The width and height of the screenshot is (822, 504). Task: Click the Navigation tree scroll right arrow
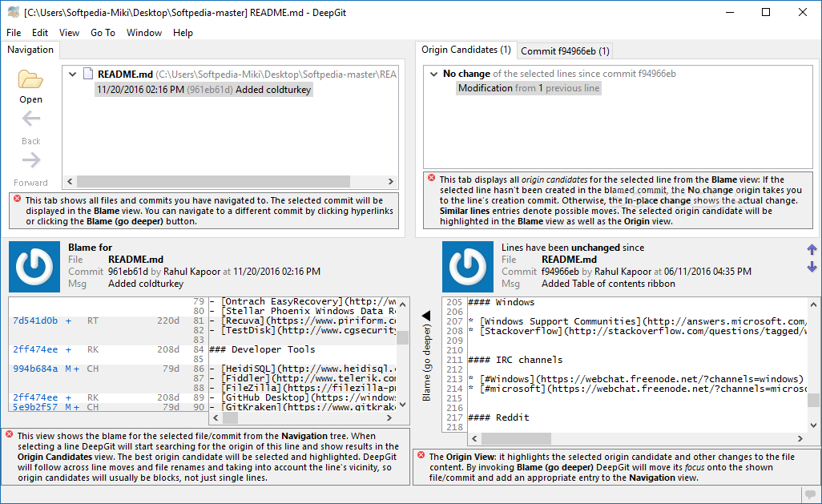click(390, 181)
